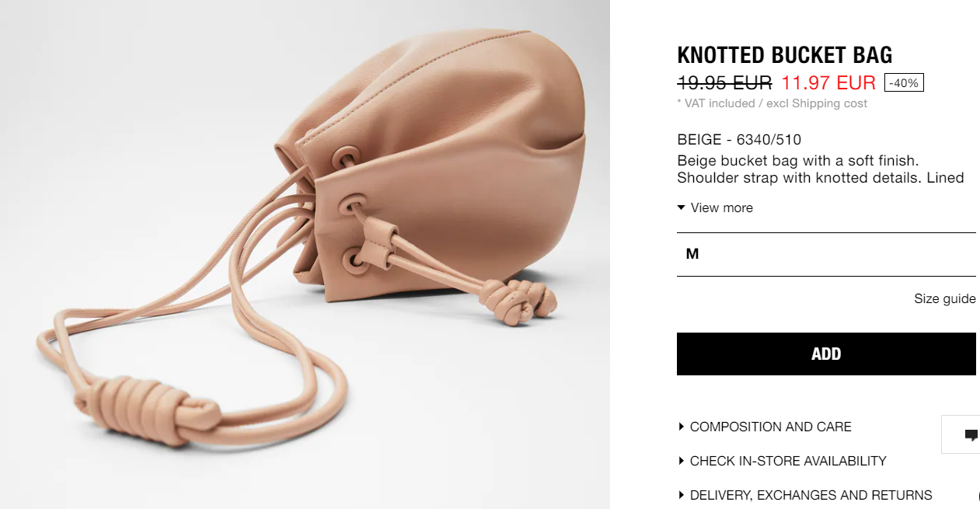Click the arrow icon beside Check In-Store Availability
The height and width of the screenshot is (509, 980).
coord(681,461)
